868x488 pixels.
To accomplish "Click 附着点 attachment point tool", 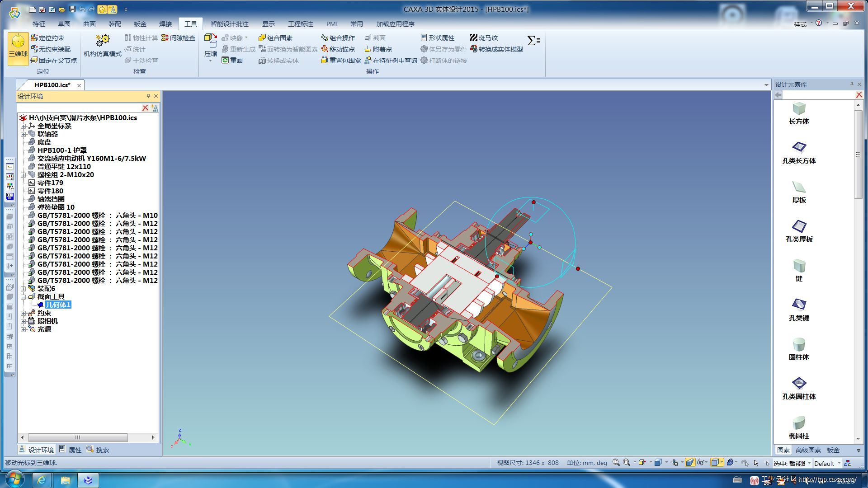I will (378, 49).
